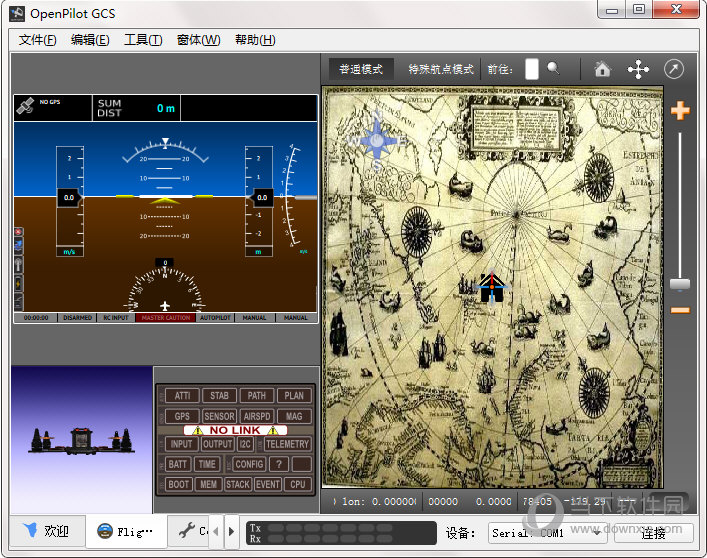Viewport: 707px width, 558px height.
Task: Click the BOOT health indicator
Action: [x=179, y=485]
